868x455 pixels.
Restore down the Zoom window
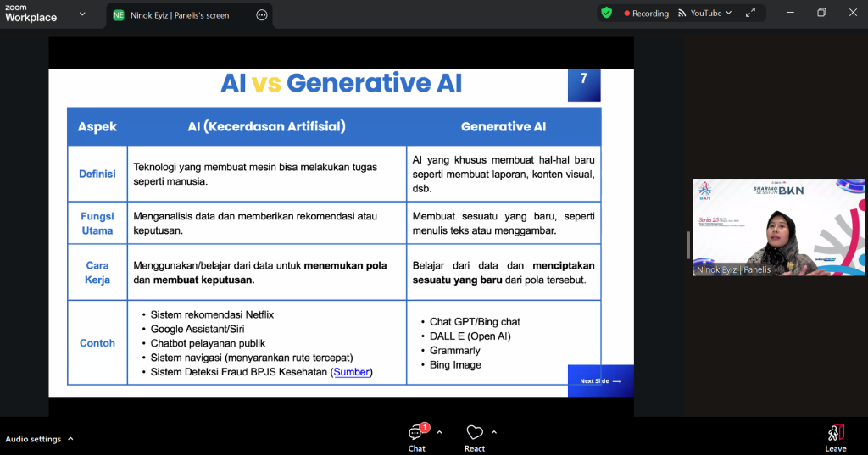tap(821, 13)
